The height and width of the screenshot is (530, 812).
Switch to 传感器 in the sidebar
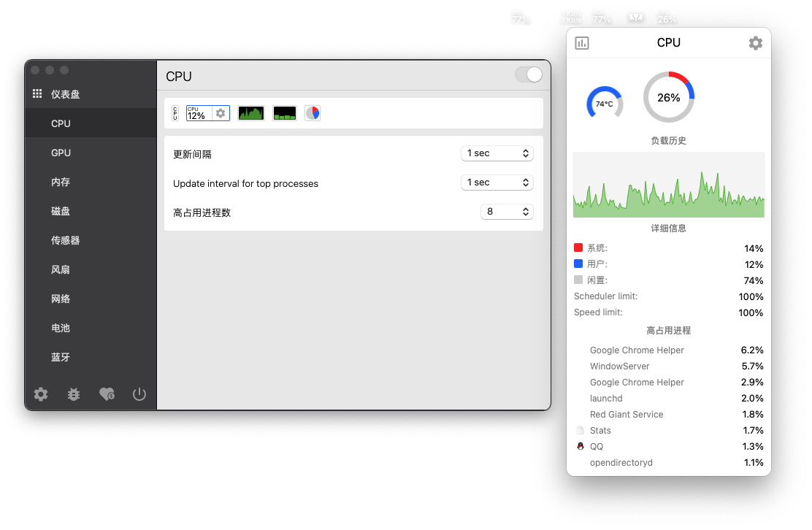click(66, 240)
